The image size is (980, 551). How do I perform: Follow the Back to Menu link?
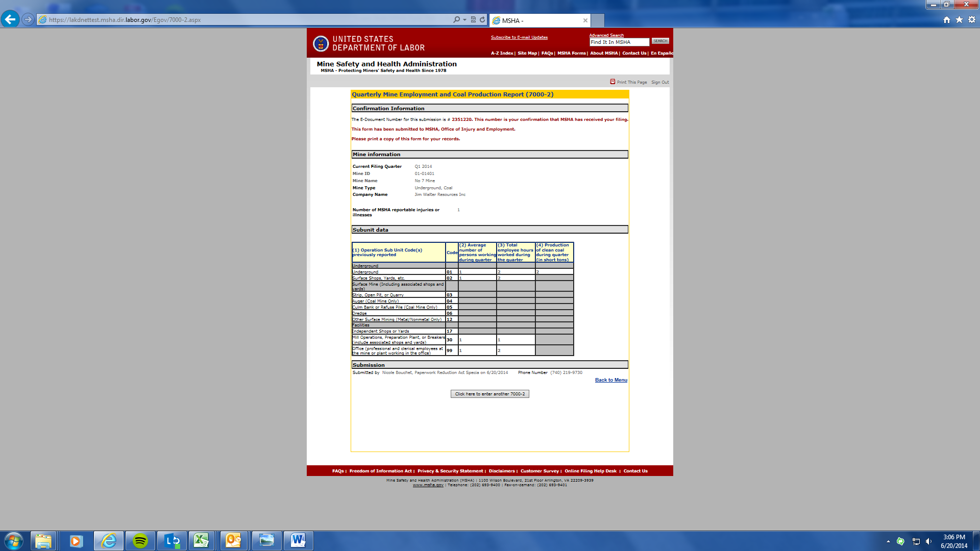click(611, 380)
